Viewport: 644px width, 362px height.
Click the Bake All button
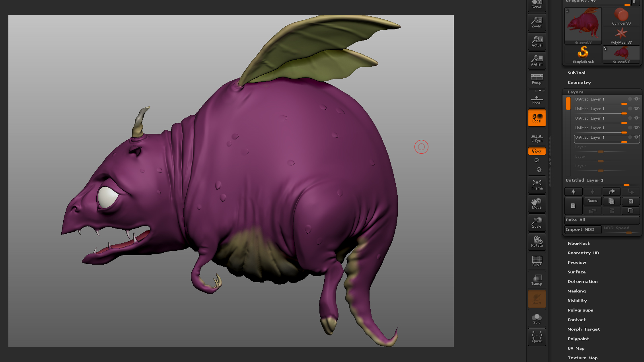tap(602, 220)
